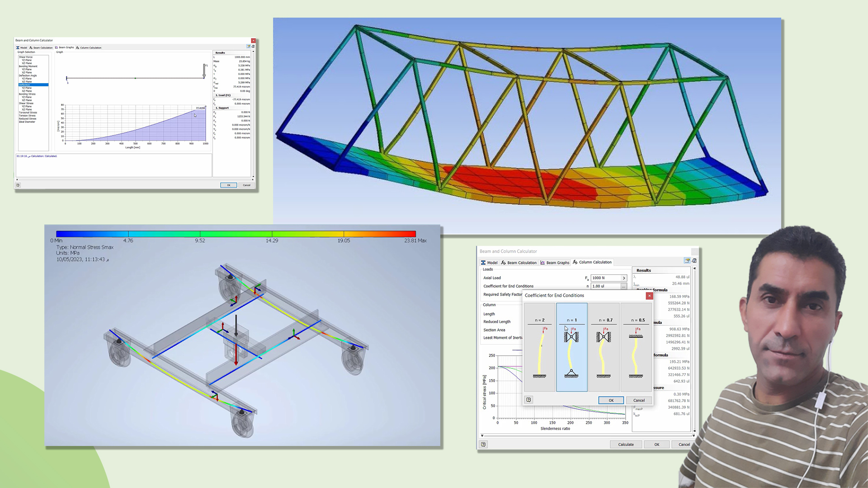Select Tension Stress graph entry

coord(27,116)
